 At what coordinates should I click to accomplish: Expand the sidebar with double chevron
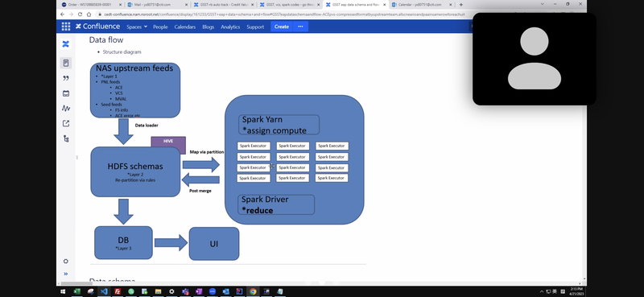tap(66, 274)
